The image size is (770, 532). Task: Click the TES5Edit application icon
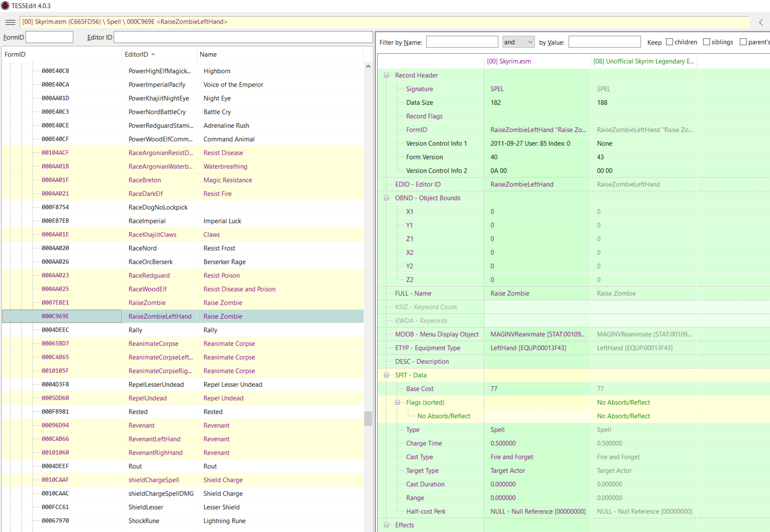(x=5, y=5)
